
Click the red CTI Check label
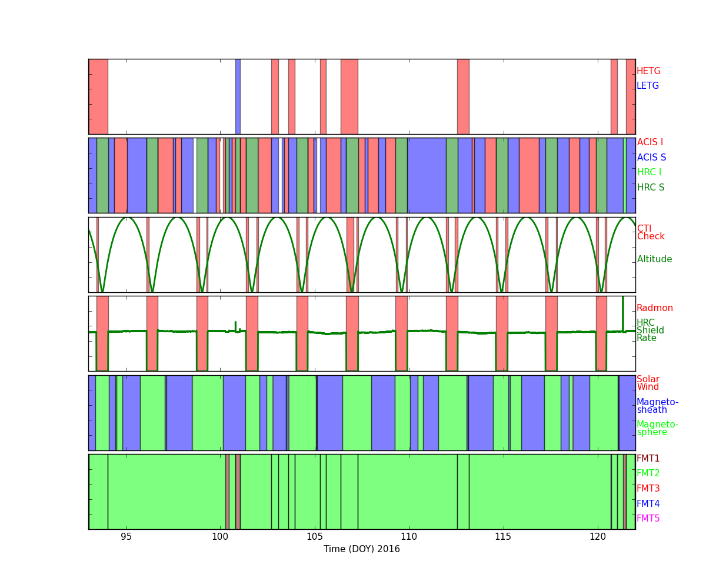coord(650,233)
